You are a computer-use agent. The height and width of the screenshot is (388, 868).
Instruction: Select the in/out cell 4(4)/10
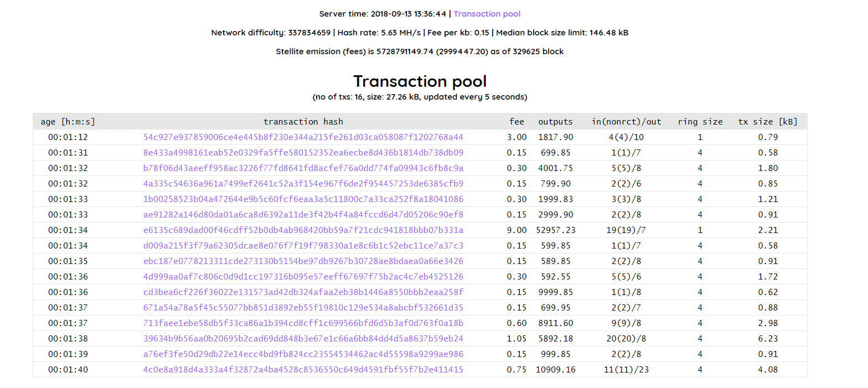tap(627, 137)
